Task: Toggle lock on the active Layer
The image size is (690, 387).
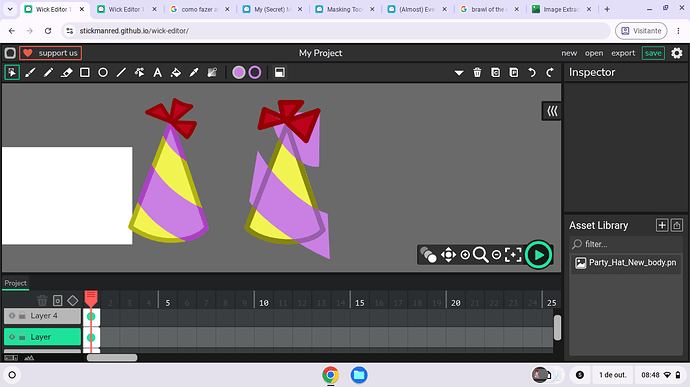Action: [x=22, y=337]
